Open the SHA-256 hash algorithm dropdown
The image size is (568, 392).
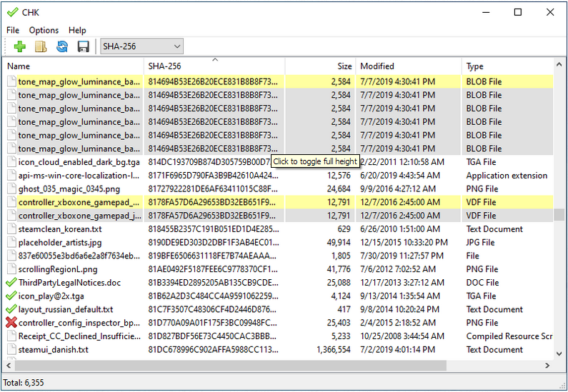click(141, 46)
